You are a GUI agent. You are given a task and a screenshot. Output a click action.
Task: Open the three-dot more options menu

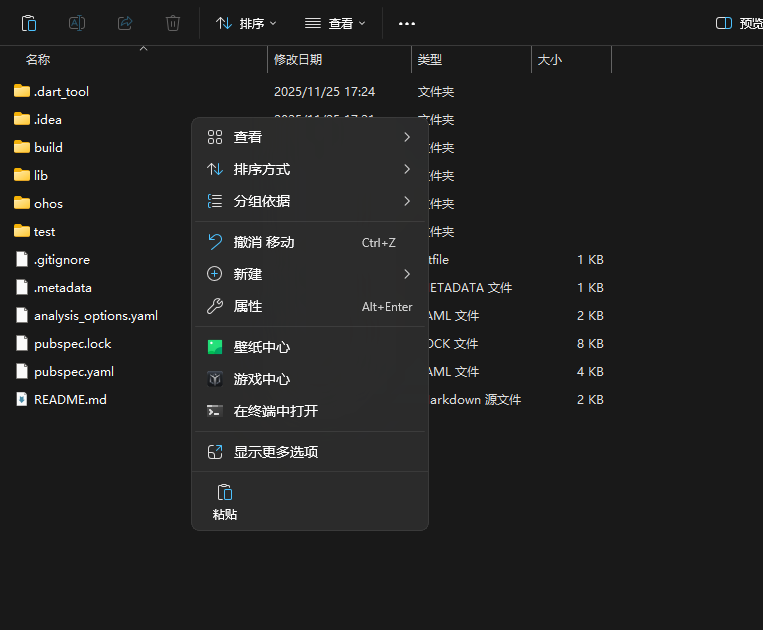[x=407, y=23]
